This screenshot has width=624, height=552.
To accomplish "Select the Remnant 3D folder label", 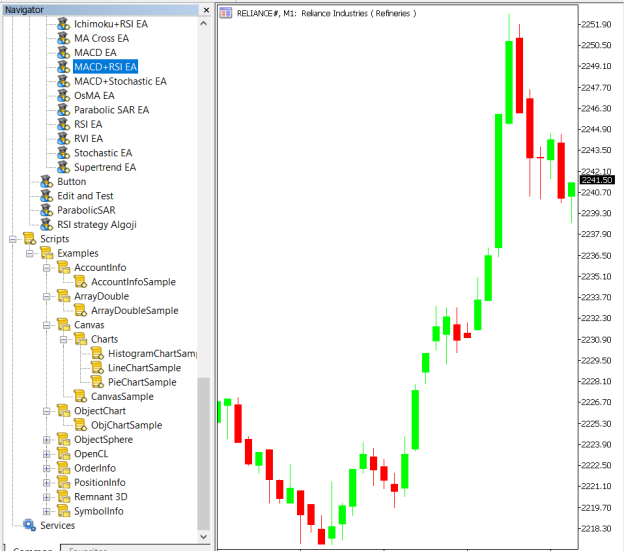I will [x=101, y=497].
